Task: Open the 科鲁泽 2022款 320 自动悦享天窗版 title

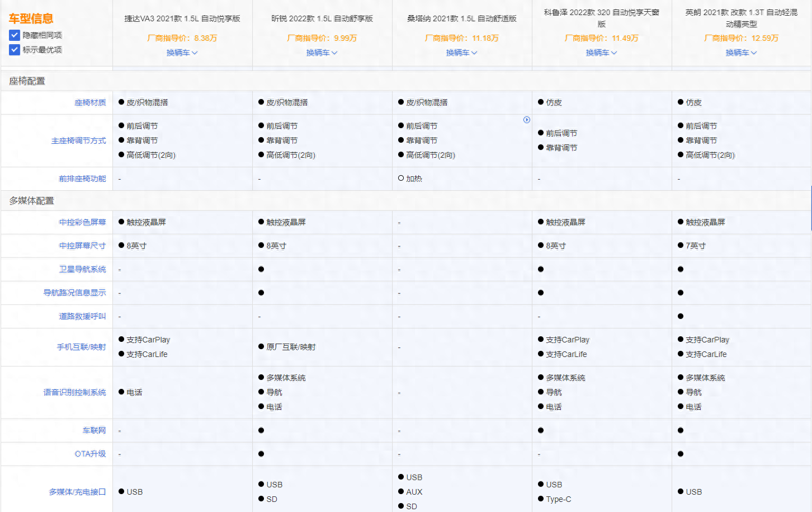Action: point(602,18)
